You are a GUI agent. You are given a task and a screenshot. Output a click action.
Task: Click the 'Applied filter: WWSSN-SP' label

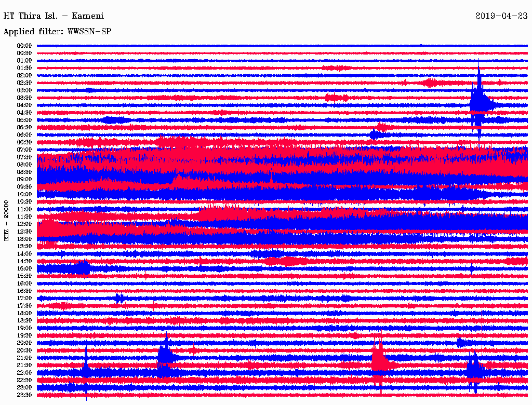[57, 32]
